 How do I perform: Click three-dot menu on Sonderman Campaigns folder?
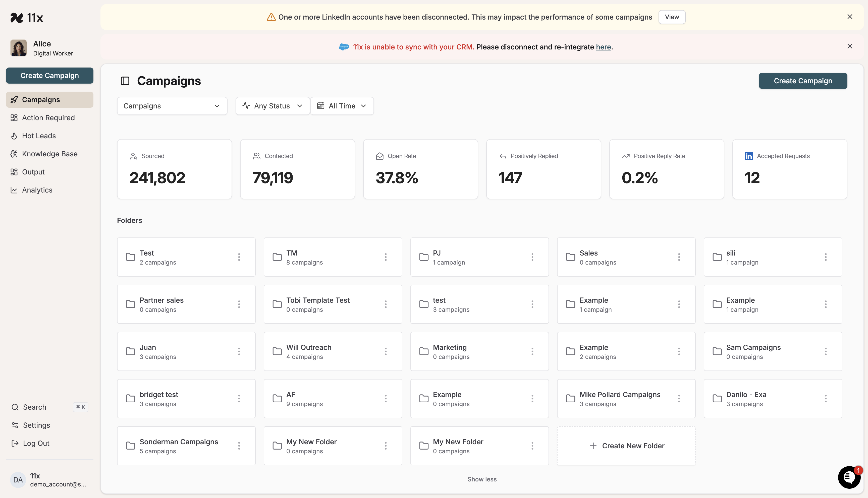click(x=239, y=446)
